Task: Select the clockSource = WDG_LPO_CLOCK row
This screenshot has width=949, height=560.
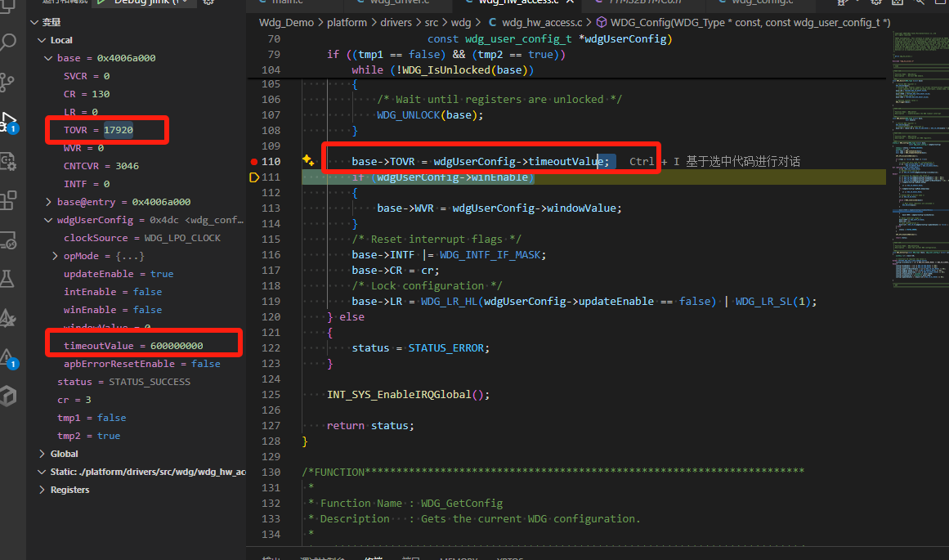Action: click(137, 238)
